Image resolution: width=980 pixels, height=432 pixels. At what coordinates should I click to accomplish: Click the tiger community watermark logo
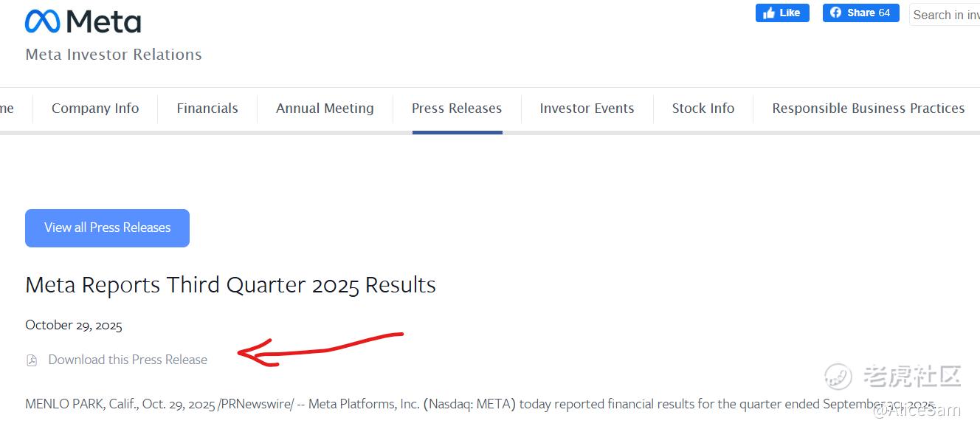pyautogui.click(x=838, y=377)
